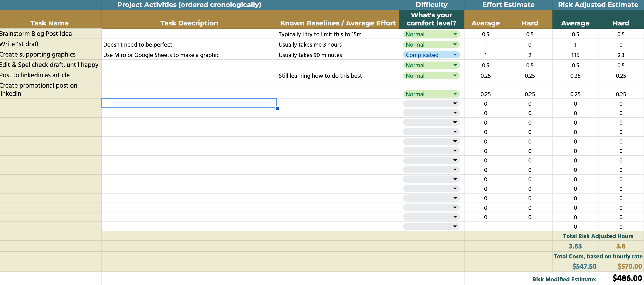Select the $547.50 total cost cell
Screen dimensions: 644x285
click(x=584, y=267)
